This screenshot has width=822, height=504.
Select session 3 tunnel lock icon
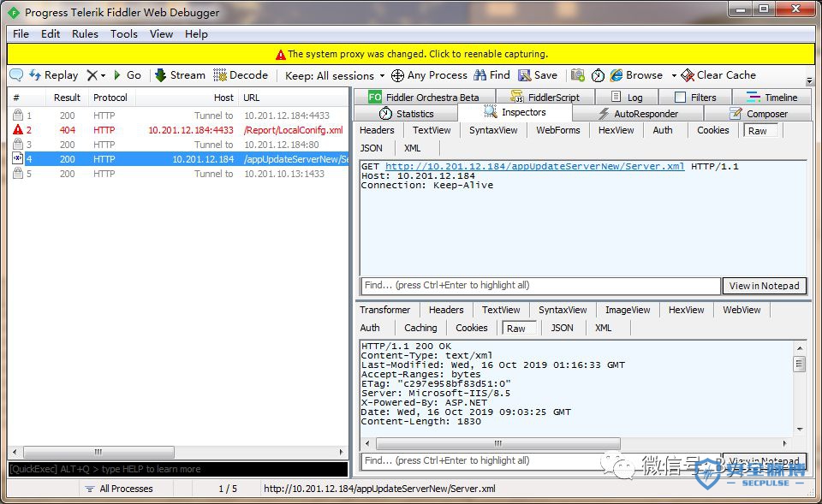tap(18, 144)
